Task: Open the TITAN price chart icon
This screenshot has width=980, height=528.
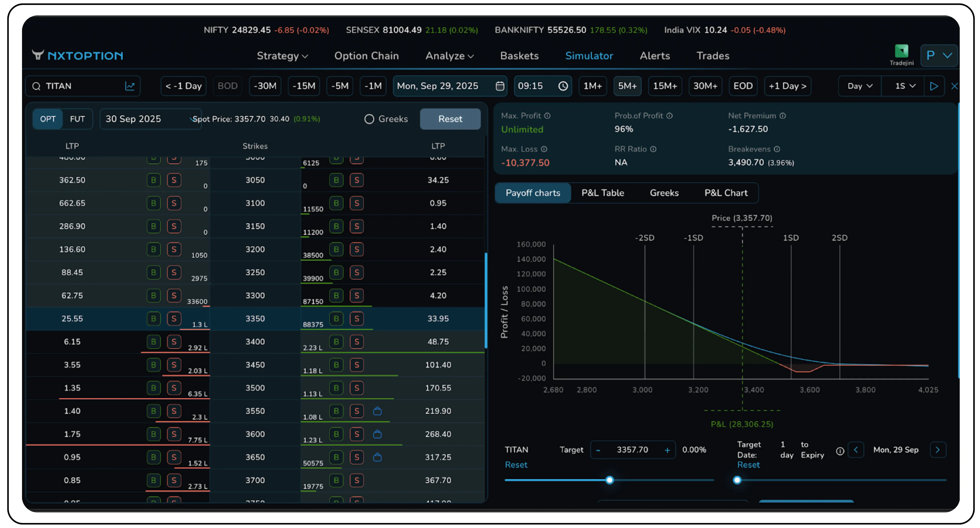Action: [x=130, y=86]
